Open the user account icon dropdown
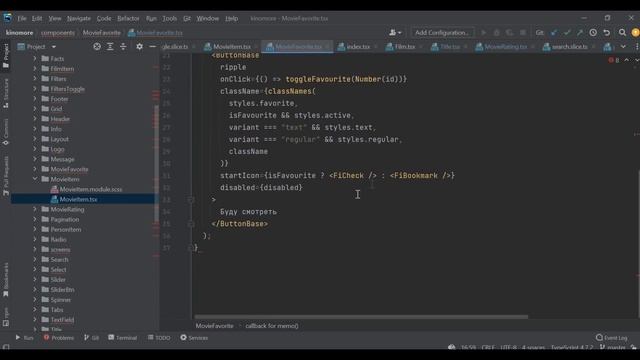This screenshot has width=640, height=360. click(x=395, y=32)
